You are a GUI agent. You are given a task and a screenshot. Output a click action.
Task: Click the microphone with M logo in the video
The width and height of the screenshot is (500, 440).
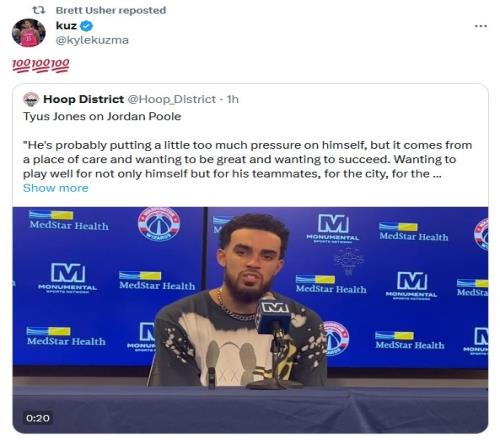click(274, 315)
